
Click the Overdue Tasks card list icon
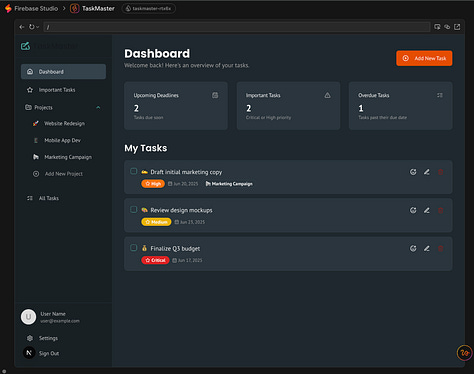[440, 95]
